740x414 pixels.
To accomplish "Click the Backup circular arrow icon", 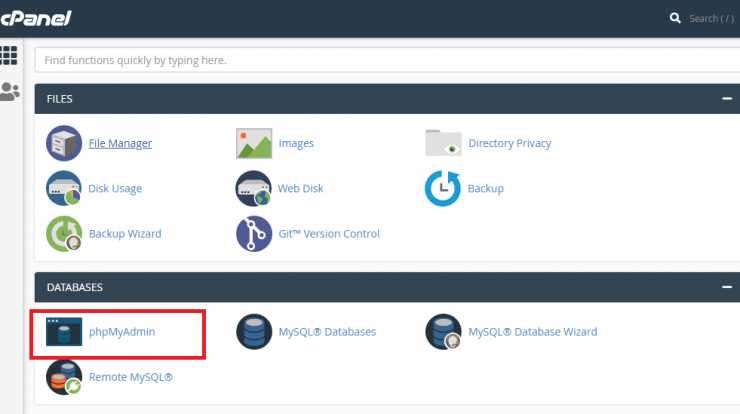I will [x=443, y=188].
